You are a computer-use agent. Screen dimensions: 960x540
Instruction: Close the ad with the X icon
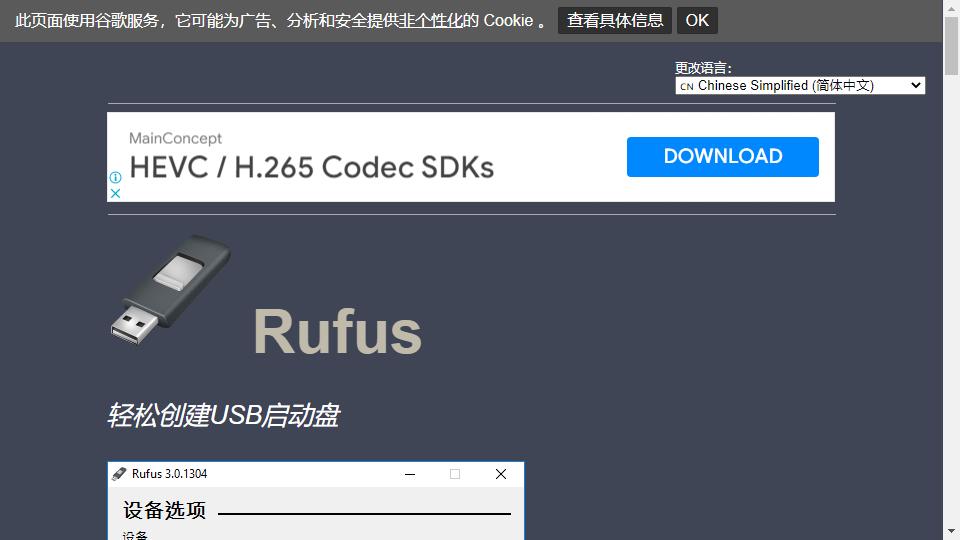pyautogui.click(x=115, y=193)
